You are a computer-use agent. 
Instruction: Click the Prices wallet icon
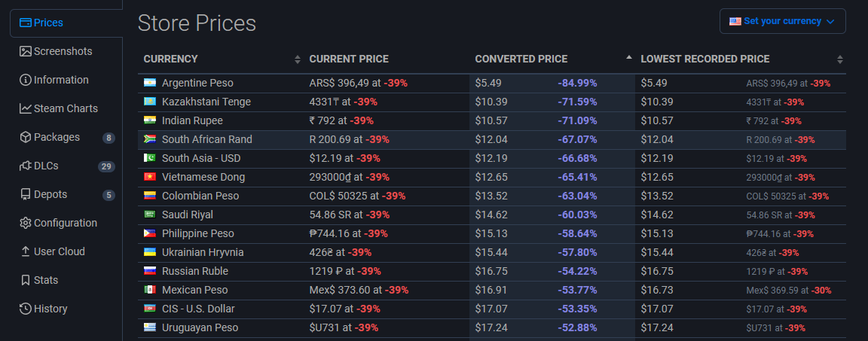point(25,23)
